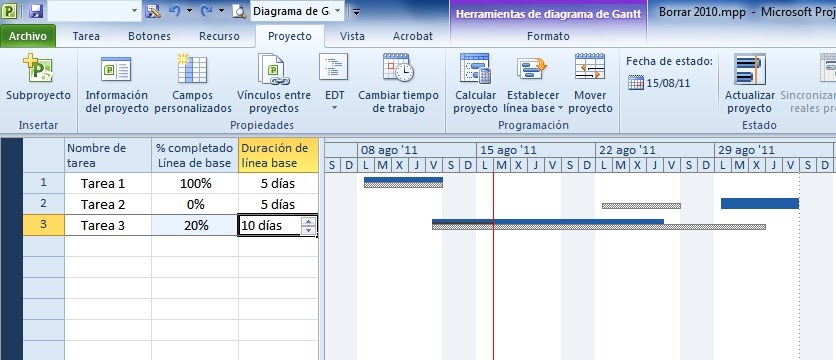The image size is (836, 360).
Task: Select the Nombre de tarea column header
Action: tap(108, 155)
